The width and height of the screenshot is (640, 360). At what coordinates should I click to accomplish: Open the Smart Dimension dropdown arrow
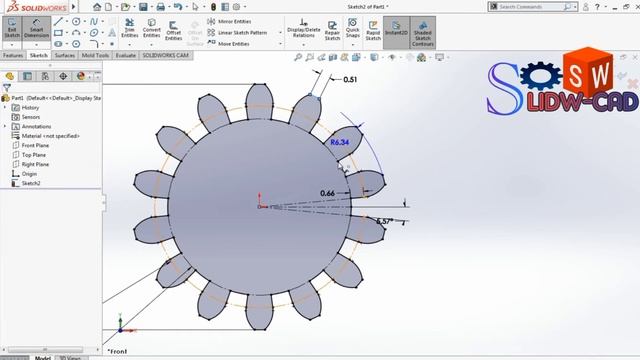36,44
